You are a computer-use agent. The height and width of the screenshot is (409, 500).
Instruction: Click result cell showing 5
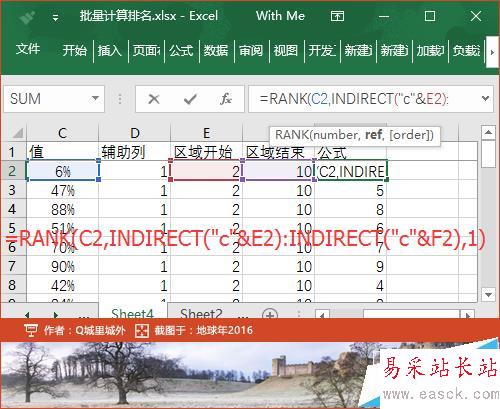[x=350, y=191]
